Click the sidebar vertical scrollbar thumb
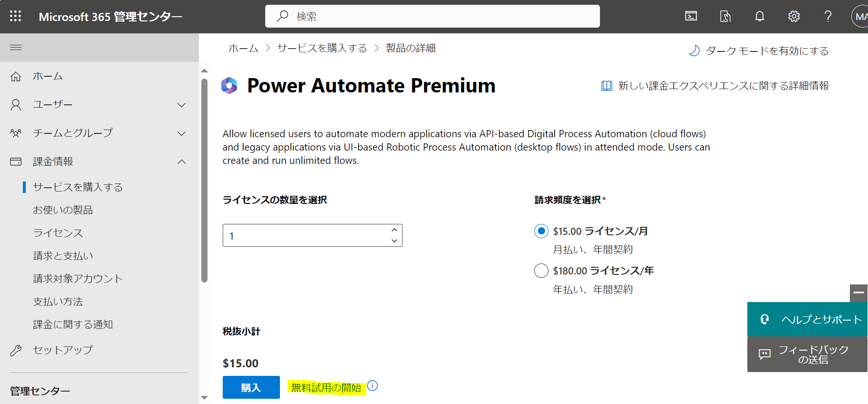This screenshot has width=868, height=404. pos(205,181)
